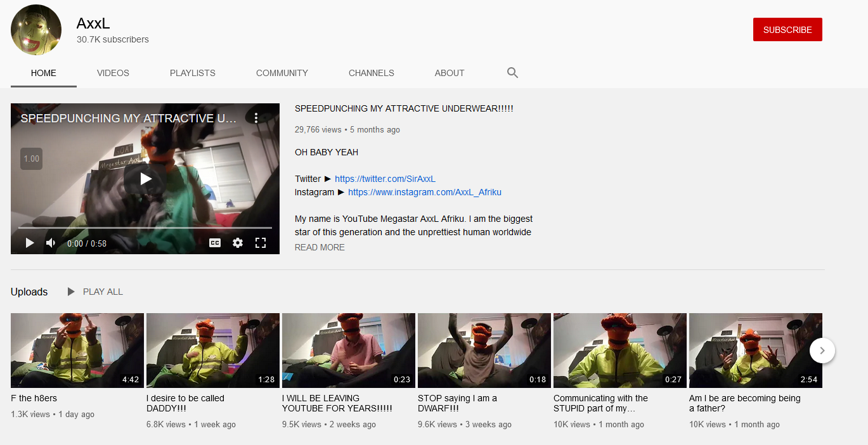Click the AxxL channel avatar image
This screenshot has width=868, height=445.
36,30
